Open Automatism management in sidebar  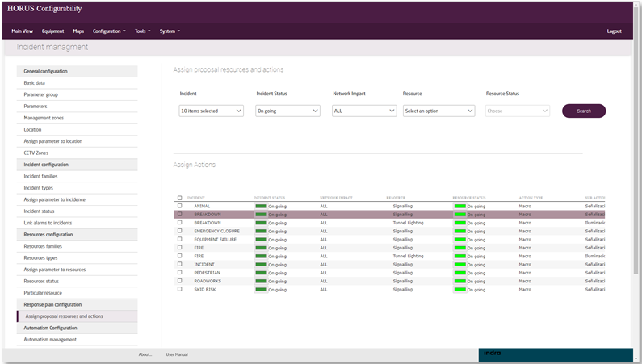[77, 340]
